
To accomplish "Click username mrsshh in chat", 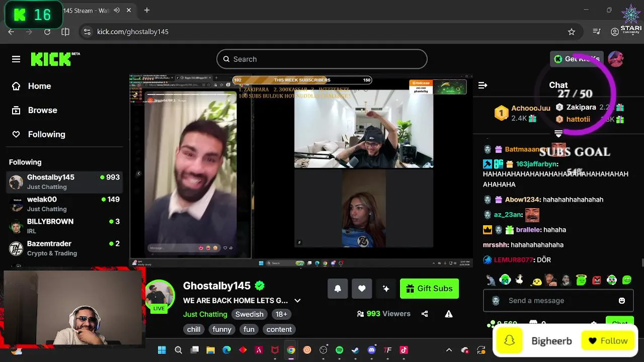I will tap(496, 245).
